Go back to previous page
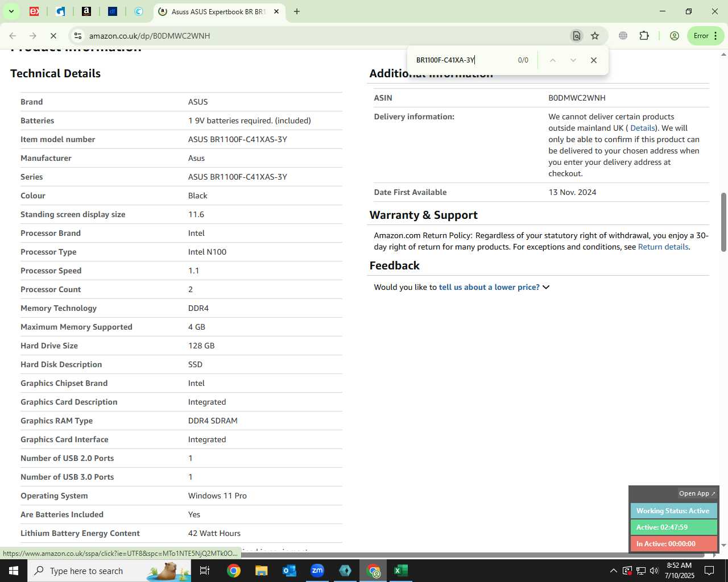 13,36
